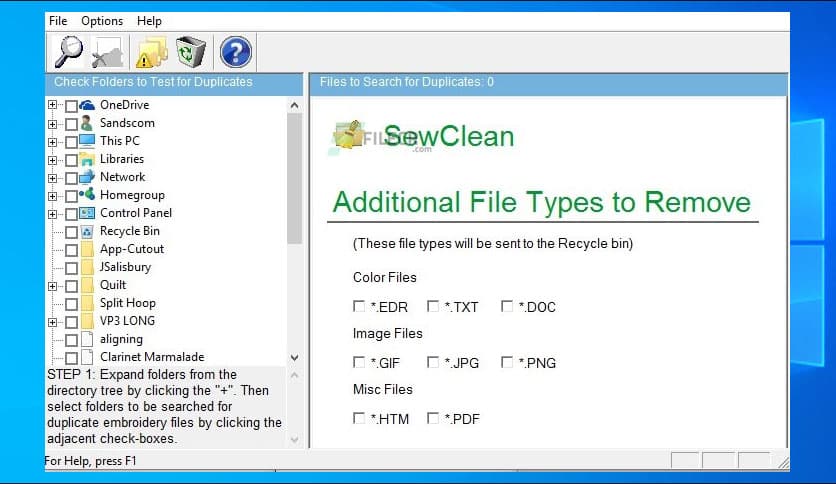Screen dimensions: 836x484
Task: Tick the *.HTM misc file checkbox
Action: coord(359,418)
